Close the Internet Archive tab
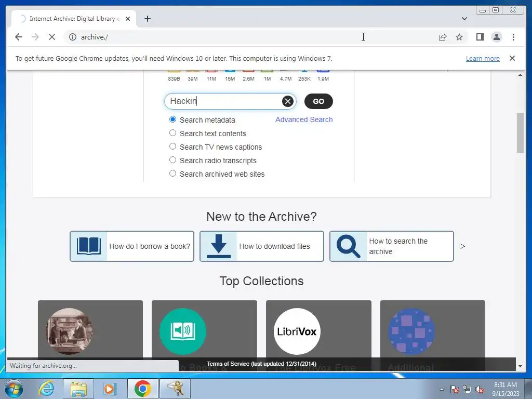Screen dimensions: 532x399 click(128, 19)
